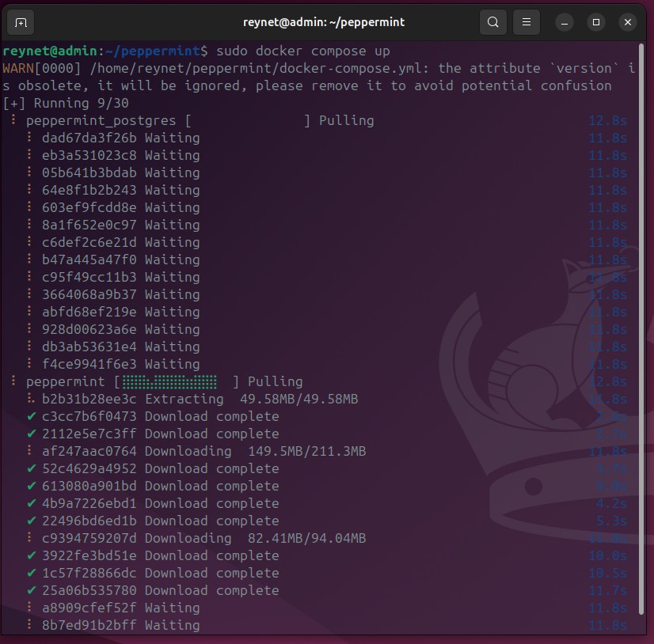Click the window title 'reynet@admin: ~/peppermint'
This screenshot has height=644, width=654.
(x=324, y=22)
